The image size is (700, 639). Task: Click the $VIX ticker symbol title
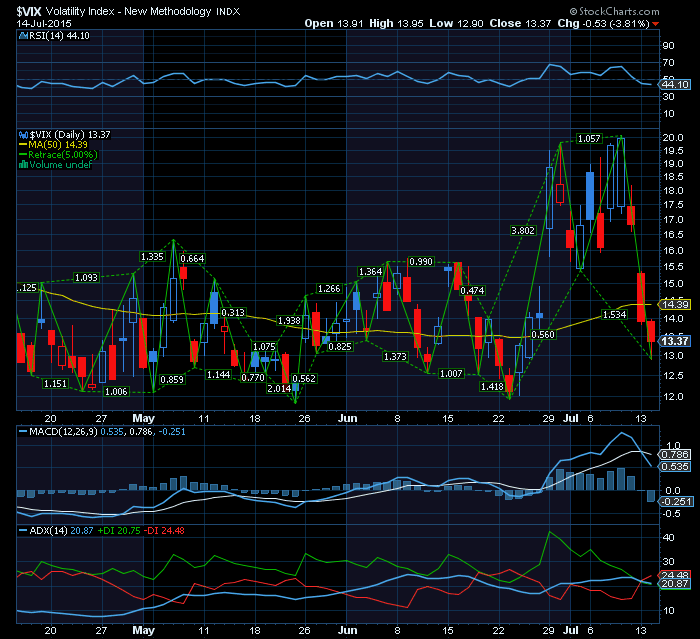[29, 11]
